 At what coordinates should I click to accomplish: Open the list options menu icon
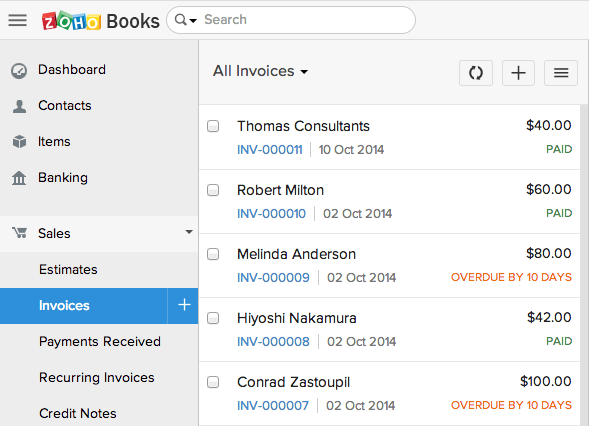561,73
